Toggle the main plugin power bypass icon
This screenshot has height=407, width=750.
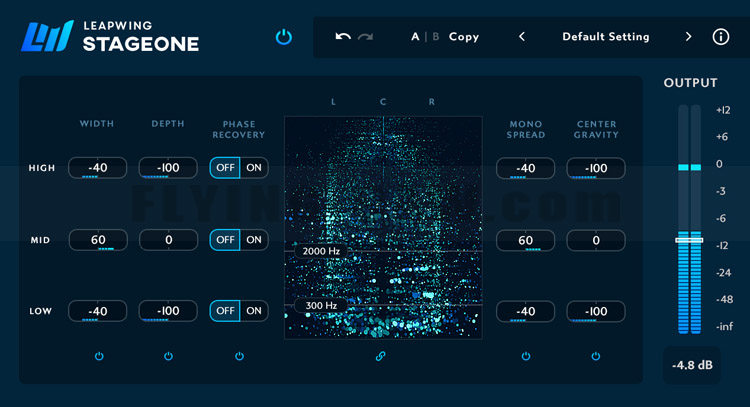[284, 37]
